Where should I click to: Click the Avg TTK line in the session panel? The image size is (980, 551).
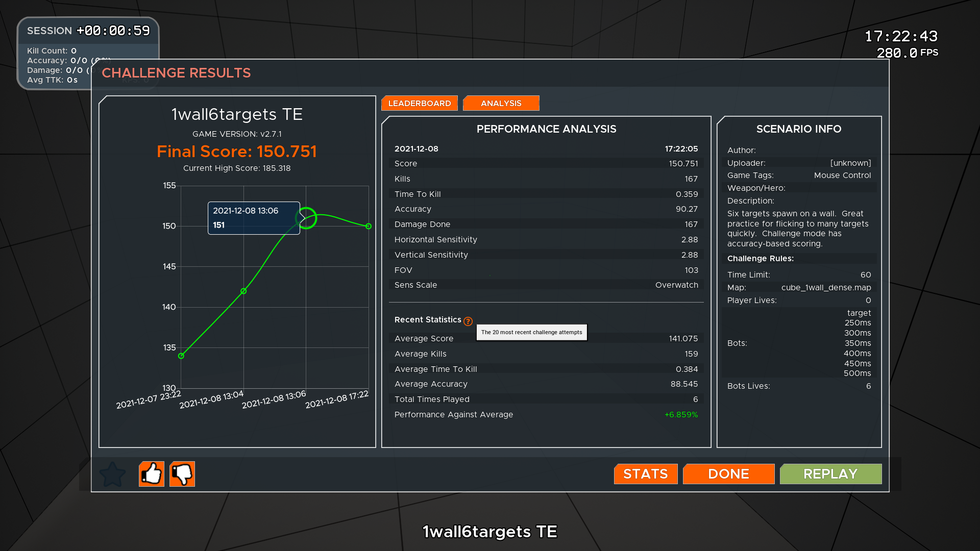pyautogui.click(x=52, y=80)
